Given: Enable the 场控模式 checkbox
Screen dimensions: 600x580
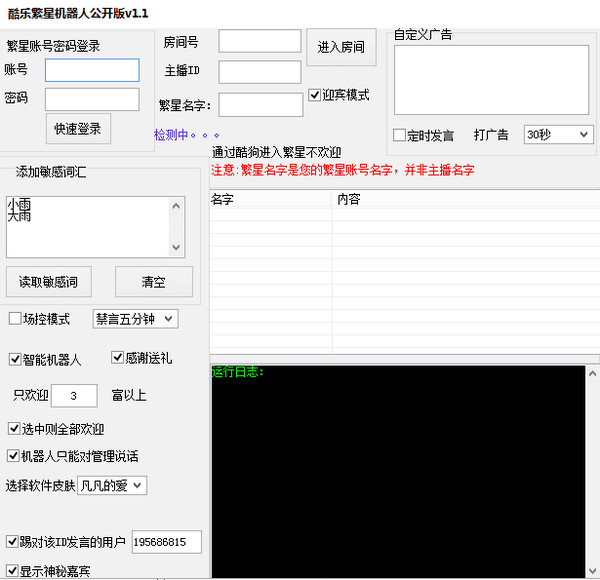Looking at the screenshot, I should (x=15, y=319).
